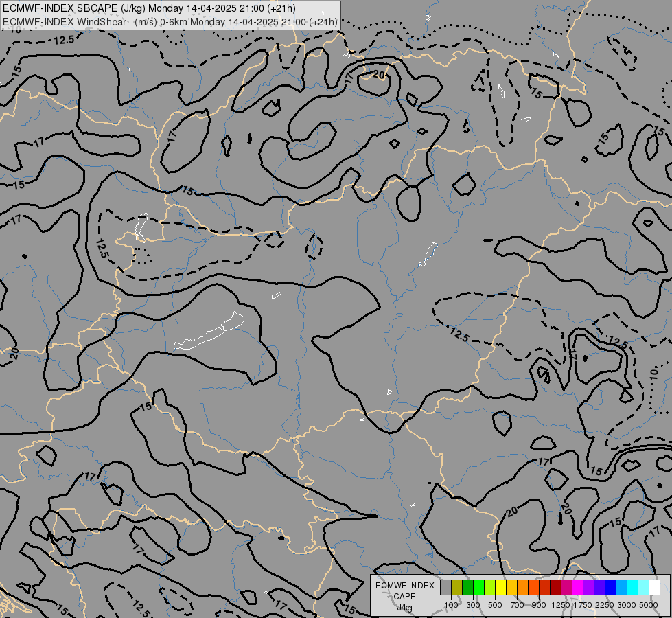Select the purple swatch after the 1750 tick
Viewport: 672px width, 618px height.
[589, 587]
